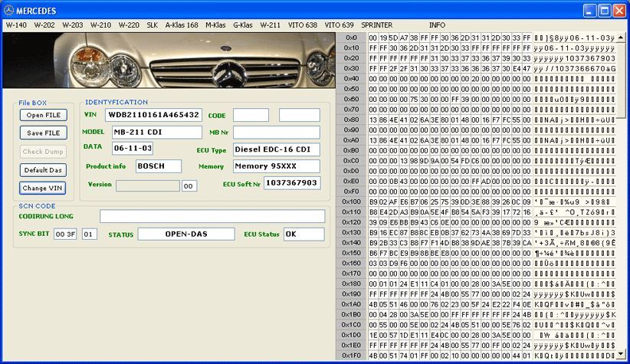Open the W-211 menu
The image size is (630, 364).
click(270, 25)
